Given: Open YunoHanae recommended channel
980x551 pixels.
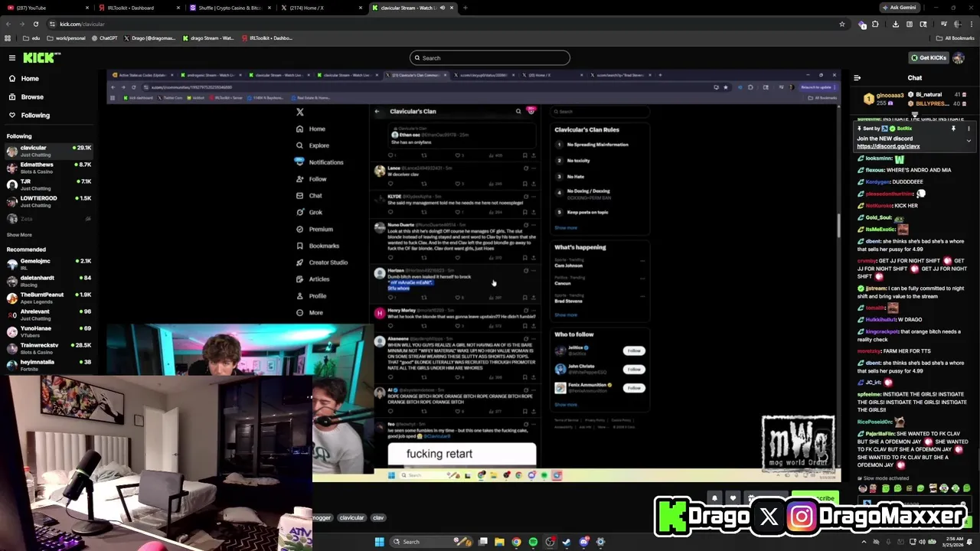Looking at the screenshot, I should pyautogui.click(x=49, y=331).
